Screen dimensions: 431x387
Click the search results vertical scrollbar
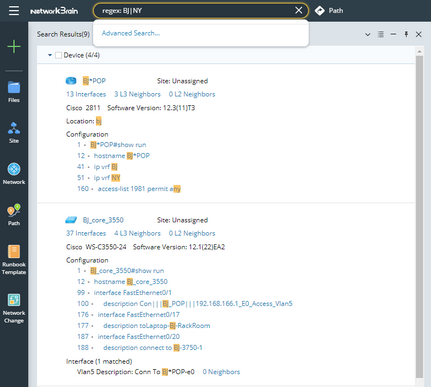(419, 217)
